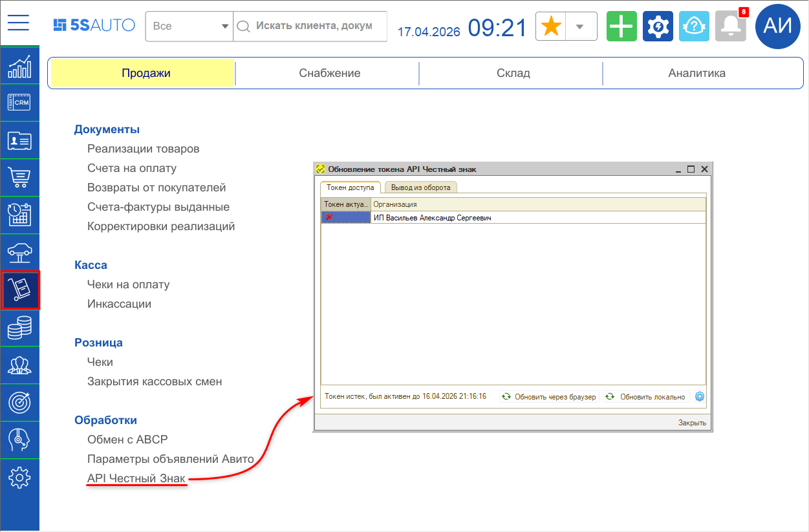Image resolution: width=809 pixels, height=532 pixels.
Task: Open the support headset sidebar icon
Action: (19, 440)
